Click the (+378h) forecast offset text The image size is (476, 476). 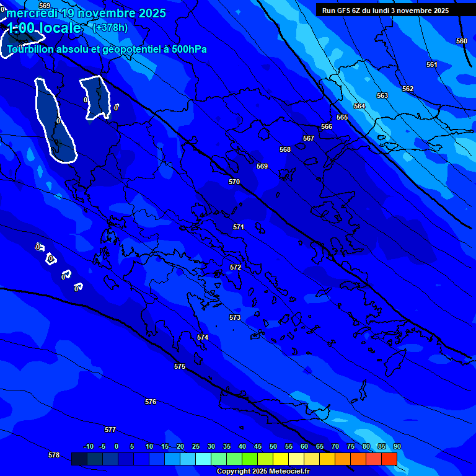tap(110, 27)
